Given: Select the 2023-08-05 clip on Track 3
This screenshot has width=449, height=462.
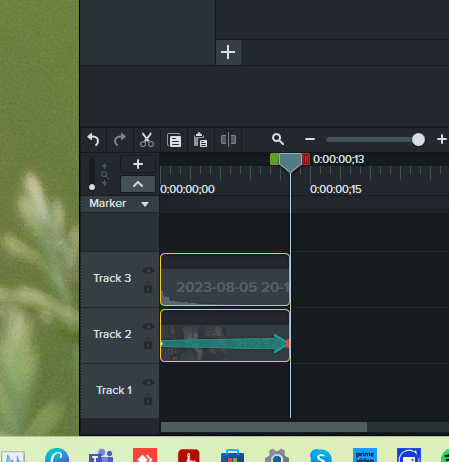Looking at the screenshot, I should (x=225, y=279).
